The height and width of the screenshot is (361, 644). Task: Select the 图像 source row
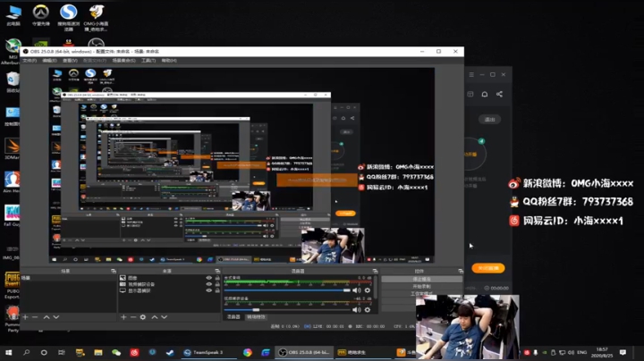pyautogui.click(x=169, y=278)
